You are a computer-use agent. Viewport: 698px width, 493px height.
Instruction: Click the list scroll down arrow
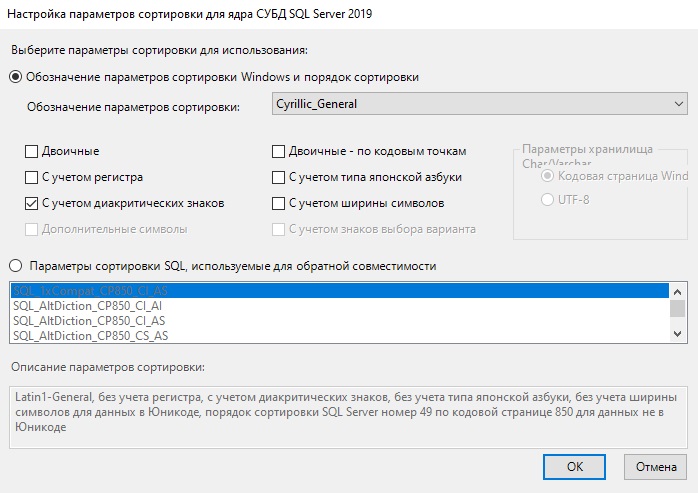pos(678,334)
